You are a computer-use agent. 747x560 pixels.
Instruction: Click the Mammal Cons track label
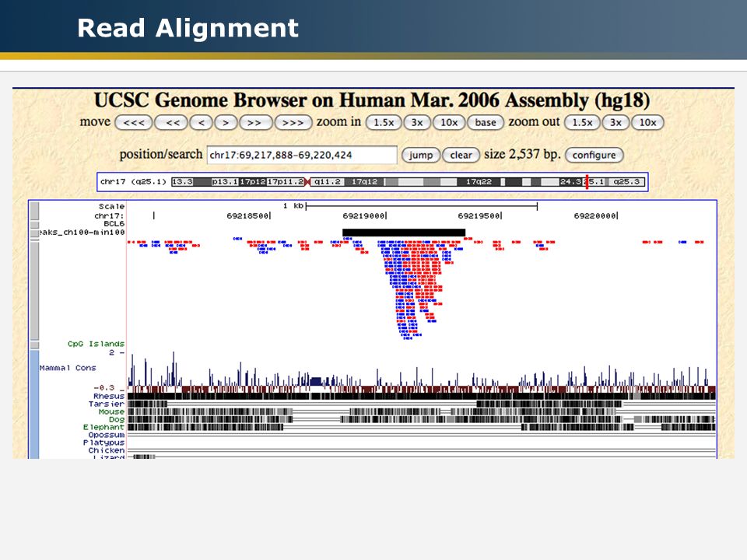(x=68, y=368)
